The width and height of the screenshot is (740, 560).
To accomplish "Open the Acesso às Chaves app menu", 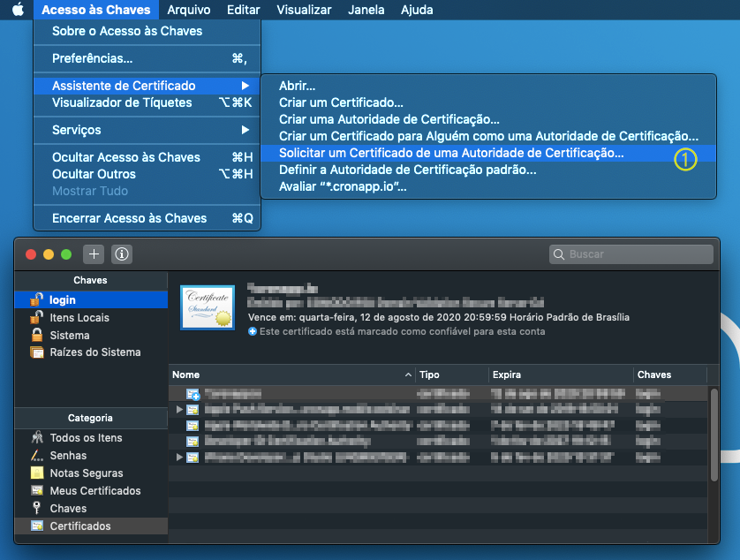I will (95, 10).
